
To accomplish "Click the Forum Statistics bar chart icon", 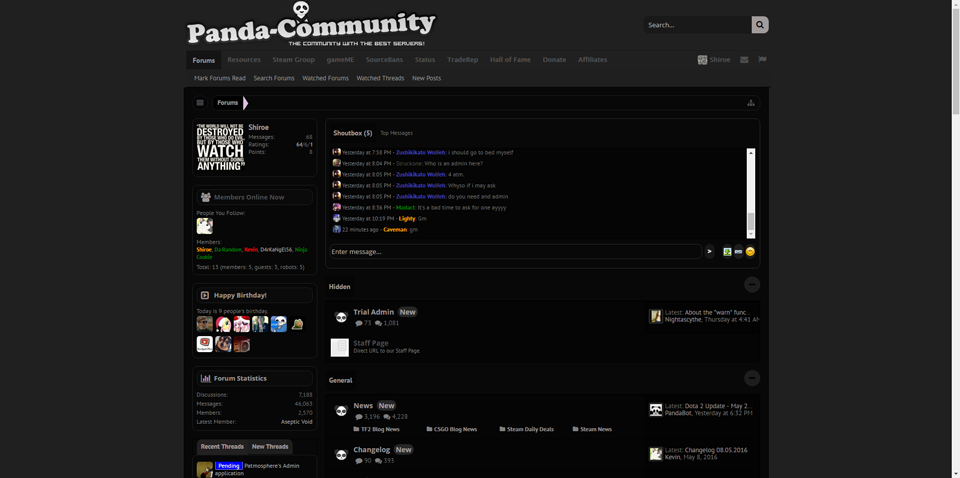I will 206,378.
